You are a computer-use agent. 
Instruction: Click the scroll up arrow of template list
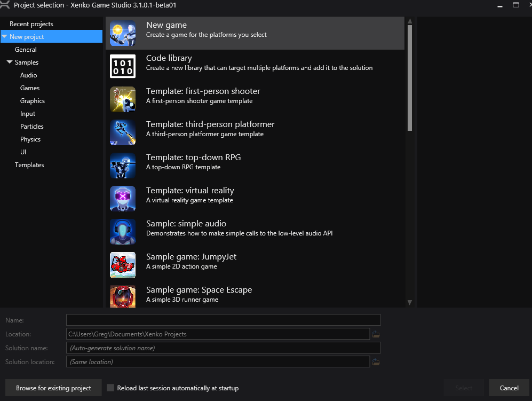click(x=410, y=21)
